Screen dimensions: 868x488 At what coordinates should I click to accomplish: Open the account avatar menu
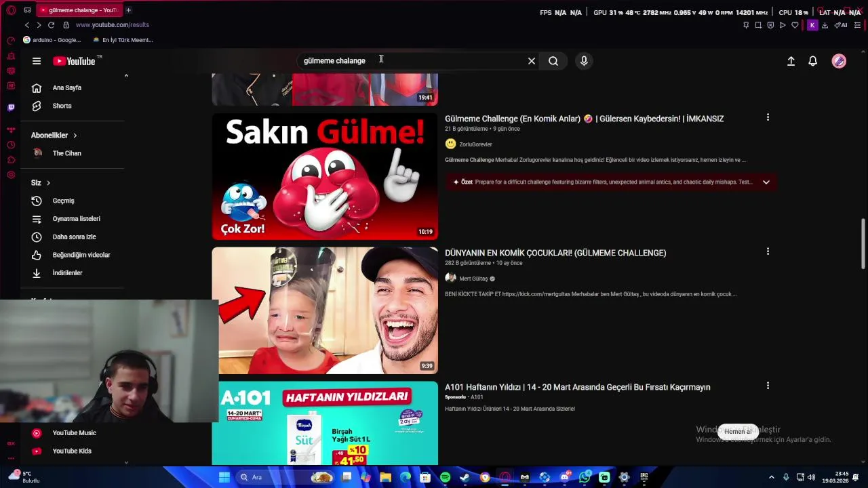839,61
